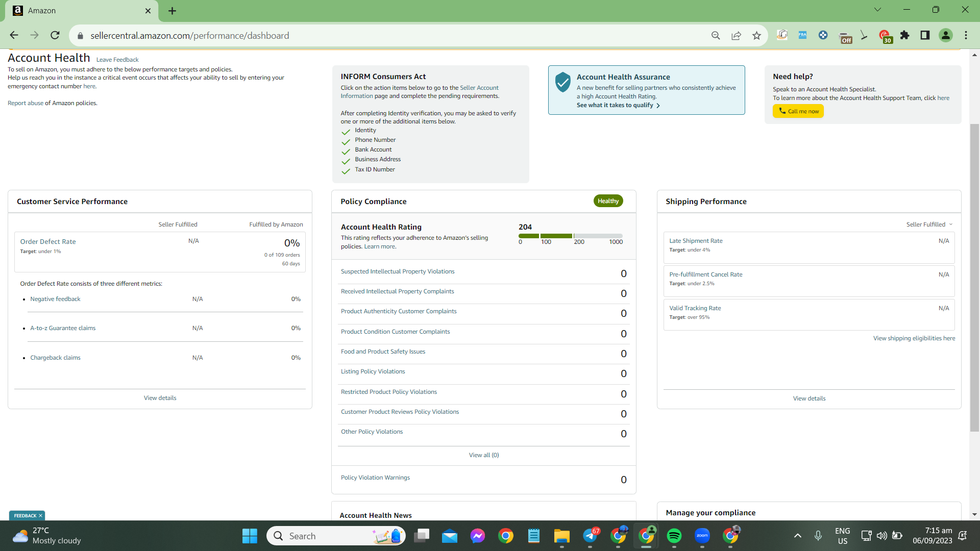980x551 pixels.
Task: Open the weather widget on the taskbar
Action: [x=47, y=536]
